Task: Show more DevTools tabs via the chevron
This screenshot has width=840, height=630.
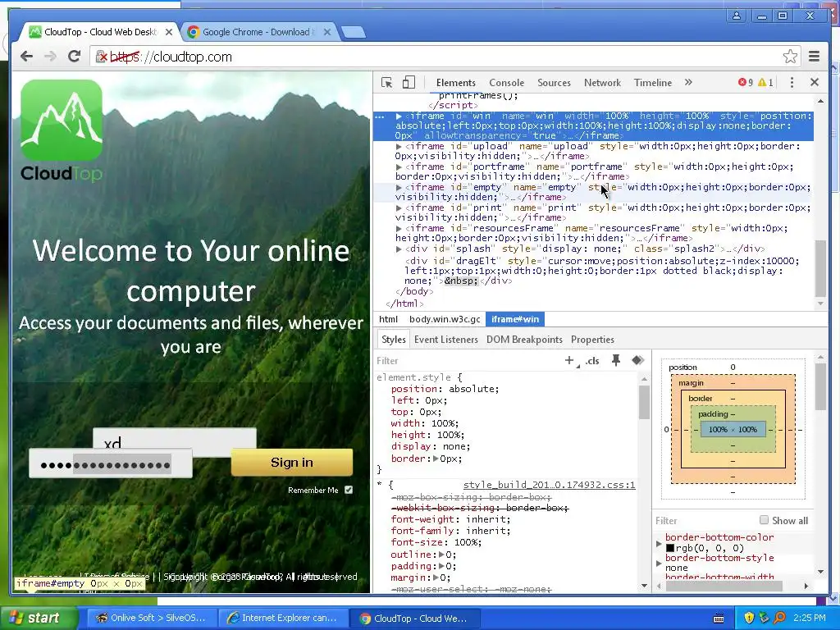Action: pos(688,83)
